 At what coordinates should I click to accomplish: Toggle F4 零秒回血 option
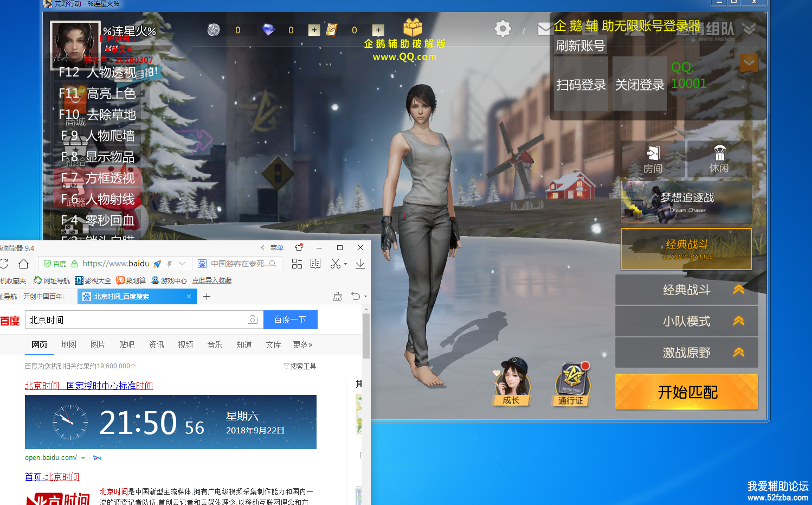click(98, 220)
